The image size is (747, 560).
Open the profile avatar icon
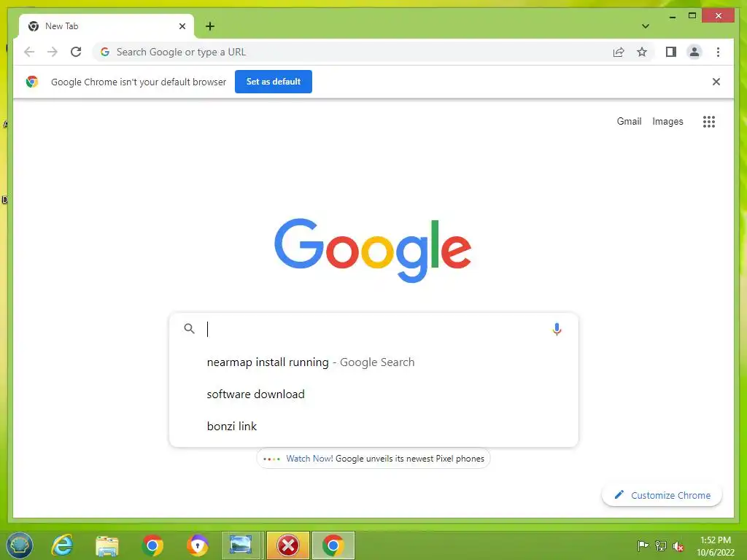click(694, 52)
